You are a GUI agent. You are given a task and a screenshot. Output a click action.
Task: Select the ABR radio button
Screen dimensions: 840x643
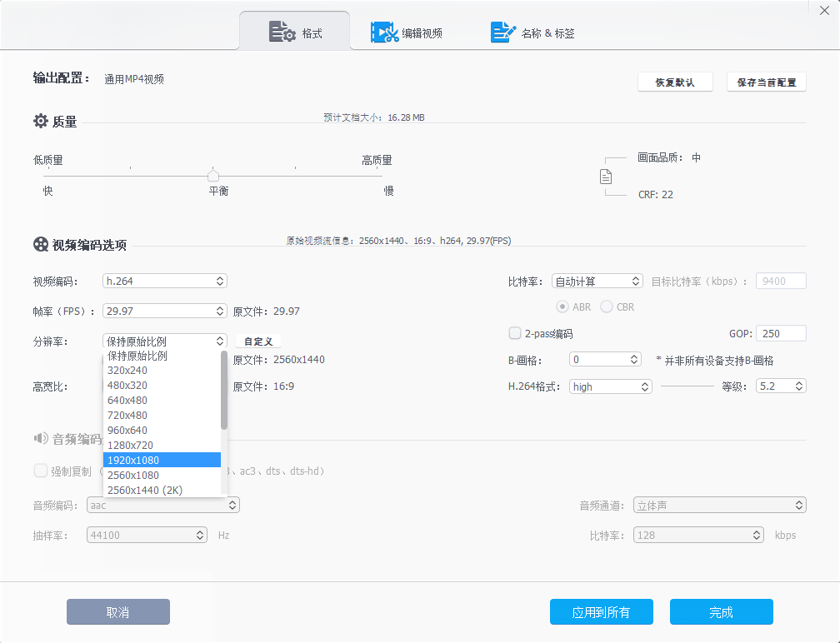click(x=562, y=307)
